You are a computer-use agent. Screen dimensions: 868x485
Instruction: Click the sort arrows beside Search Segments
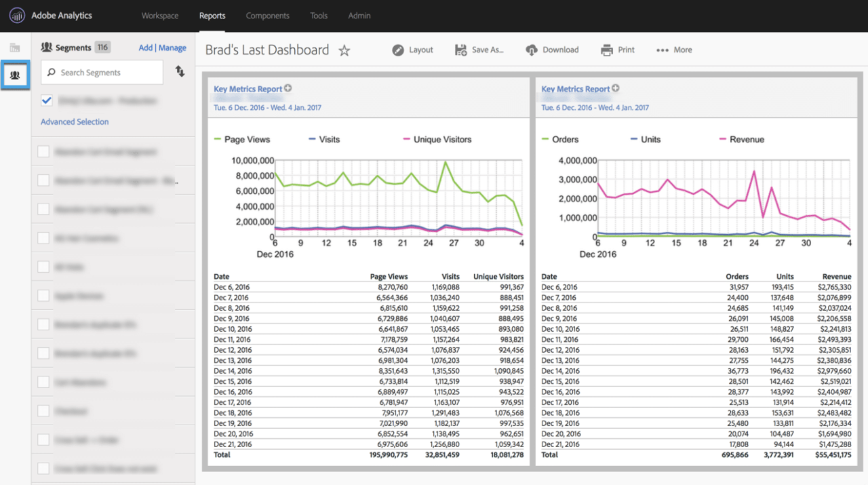tap(180, 72)
